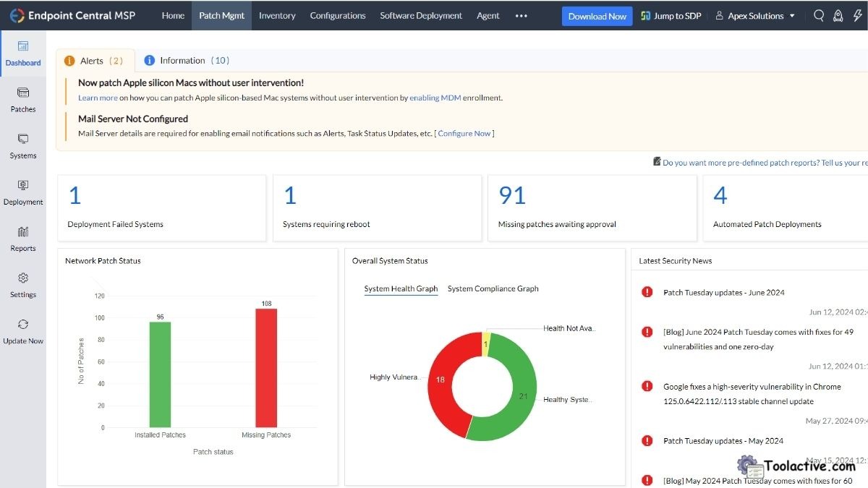This screenshot has width=868, height=488.
Task: Select the System Compliance Graph view
Action: tap(493, 288)
